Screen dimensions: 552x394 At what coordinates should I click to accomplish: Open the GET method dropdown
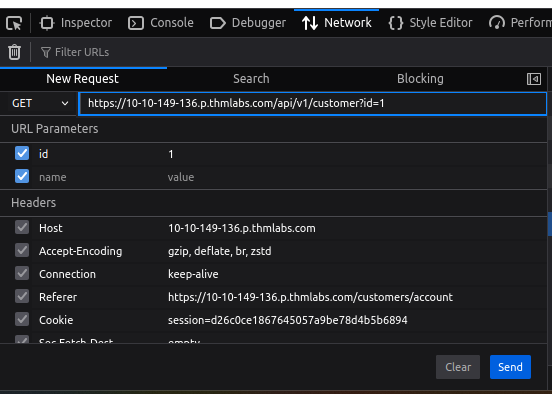point(39,103)
